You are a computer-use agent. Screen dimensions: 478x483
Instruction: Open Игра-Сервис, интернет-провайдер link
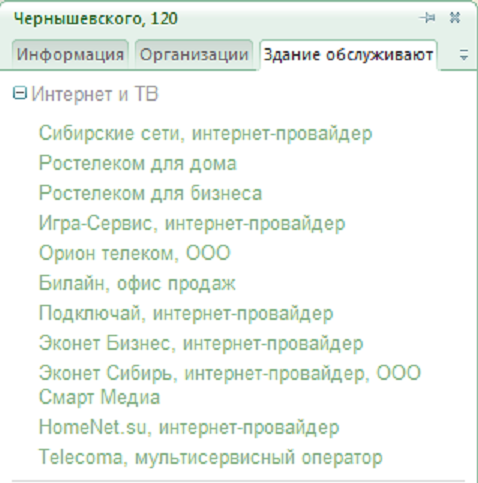tap(192, 223)
